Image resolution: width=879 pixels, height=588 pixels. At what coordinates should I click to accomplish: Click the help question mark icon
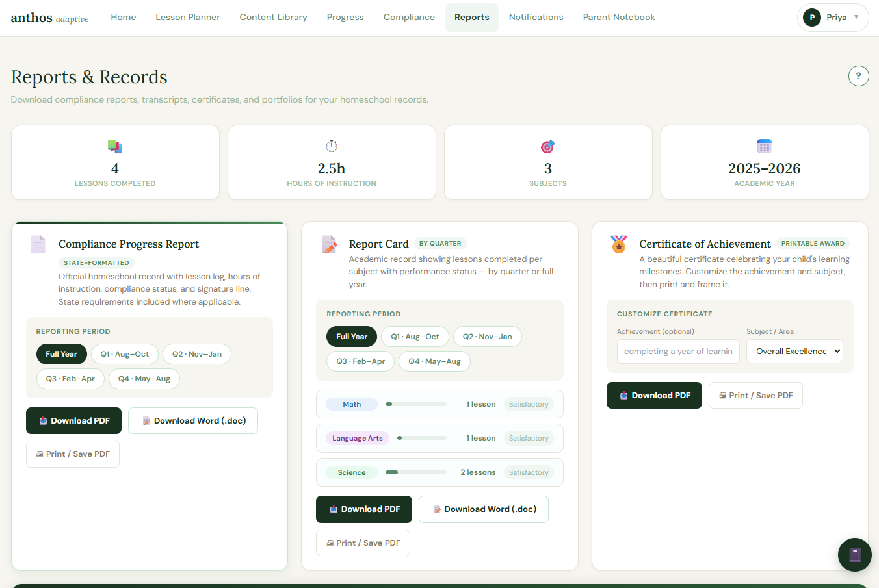coord(859,76)
